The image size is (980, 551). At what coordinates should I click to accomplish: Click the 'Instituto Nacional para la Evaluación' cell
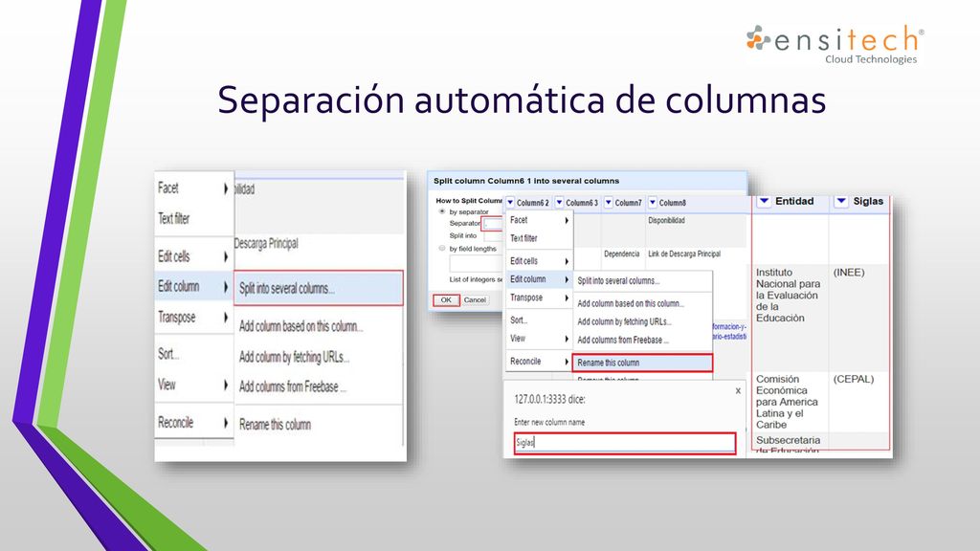pos(789,295)
